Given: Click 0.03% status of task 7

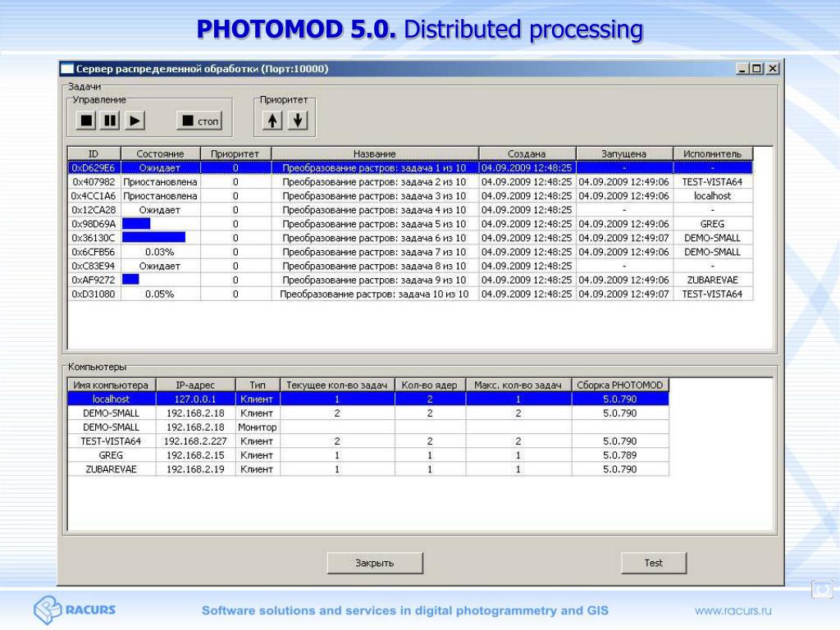Looking at the screenshot, I should (x=160, y=252).
